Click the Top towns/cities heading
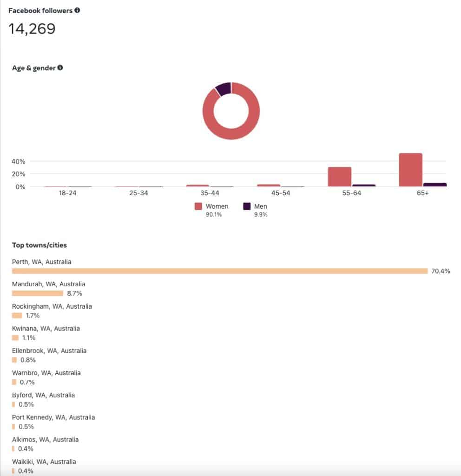 pyautogui.click(x=39, y=245)
